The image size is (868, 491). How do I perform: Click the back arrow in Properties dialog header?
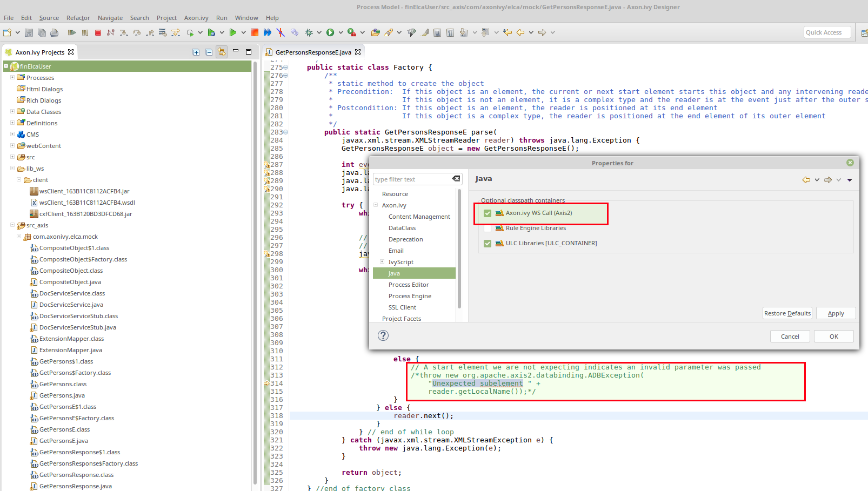806,180
